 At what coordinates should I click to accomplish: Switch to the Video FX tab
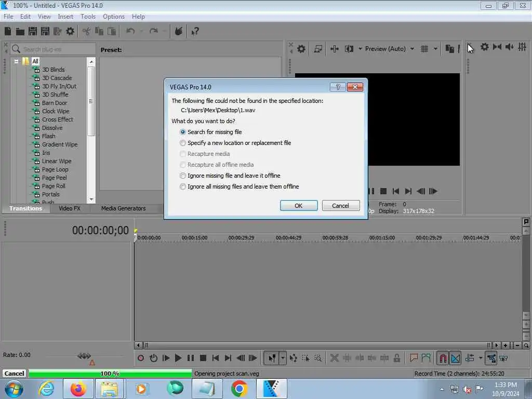[x=70, y=208]
